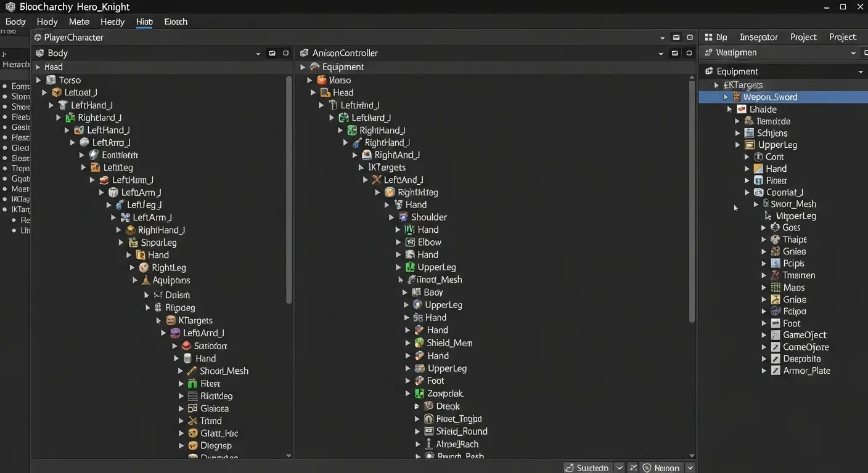Open the Elotch menu
The height and width of the screenshot is (473, 868).
click(175, 22)
